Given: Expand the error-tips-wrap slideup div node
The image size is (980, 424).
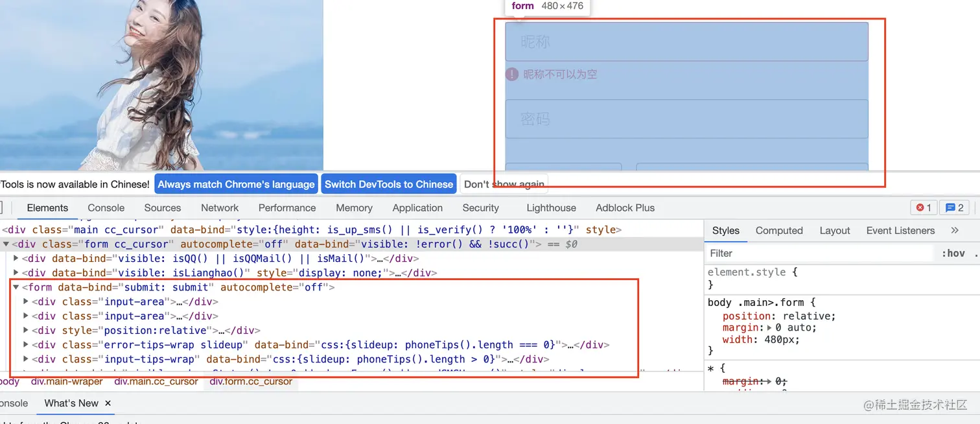Looking at the screenshot, I should (27, 345).
